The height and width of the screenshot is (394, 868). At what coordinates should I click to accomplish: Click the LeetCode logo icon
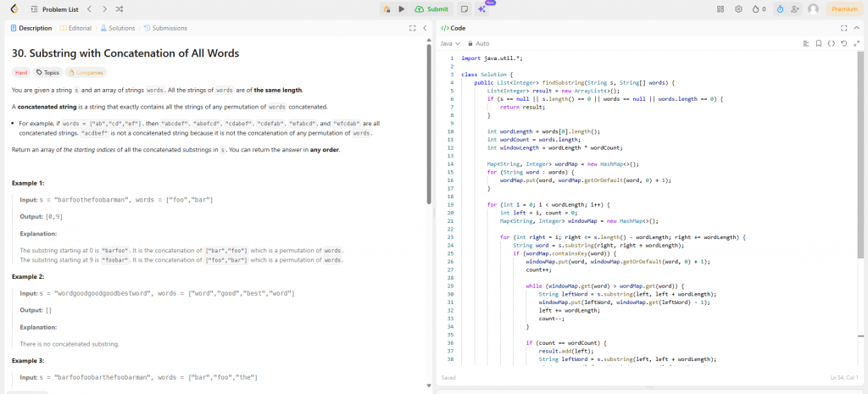click(x=15, y=8)
